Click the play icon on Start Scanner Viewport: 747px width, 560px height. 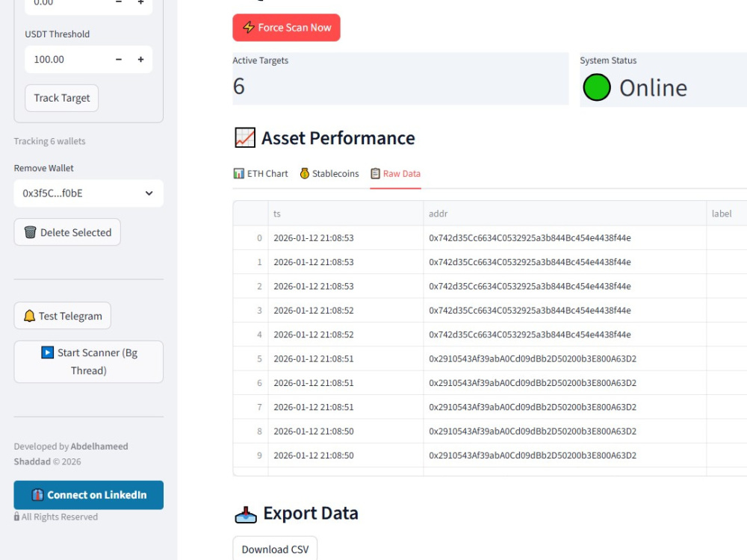47,352
